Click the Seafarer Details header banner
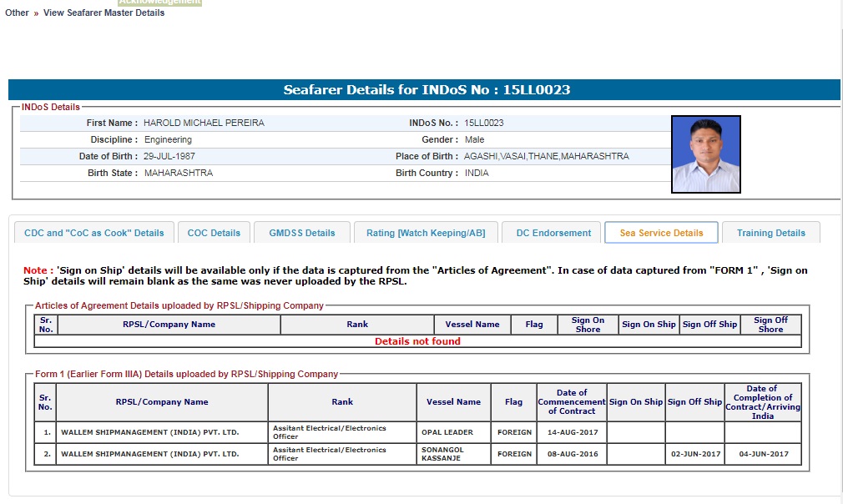 click(x=426, y=90)
